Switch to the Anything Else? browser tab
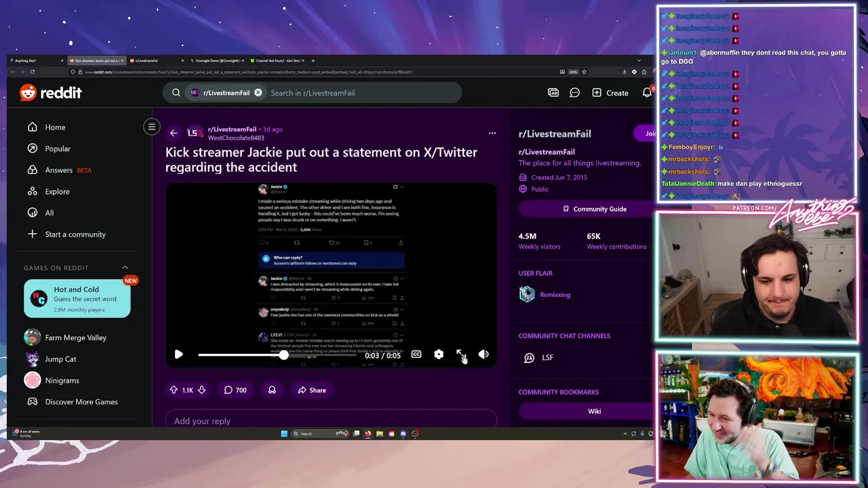 (37, 61)
